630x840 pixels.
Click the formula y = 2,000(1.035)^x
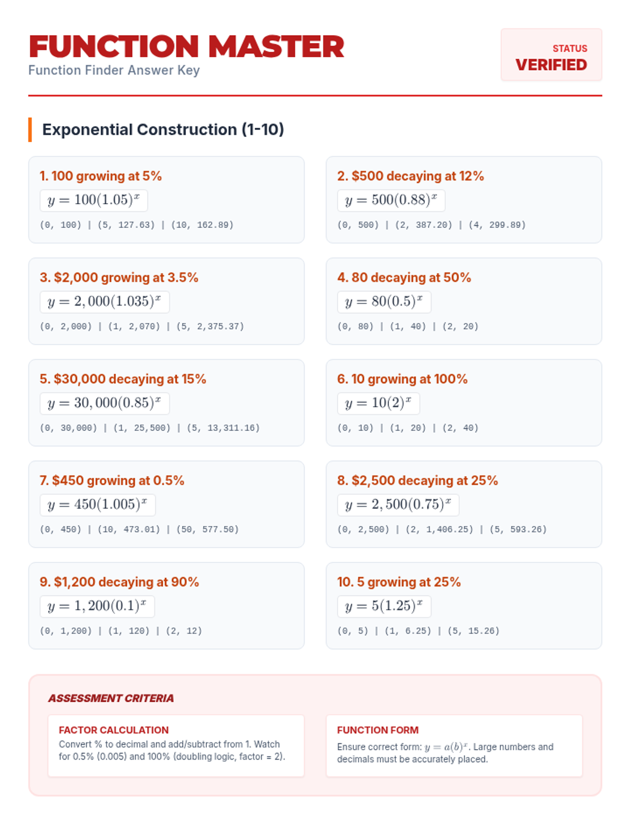coord(104,302)
